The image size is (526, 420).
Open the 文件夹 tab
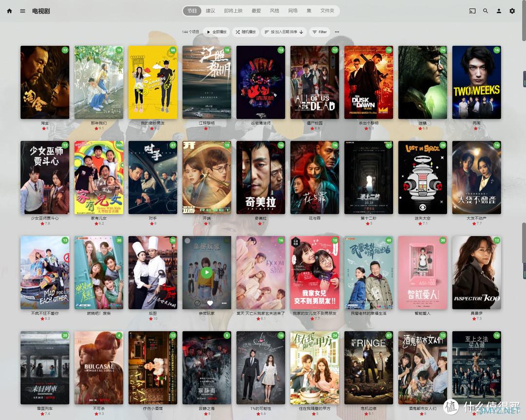tap(327, 11)
